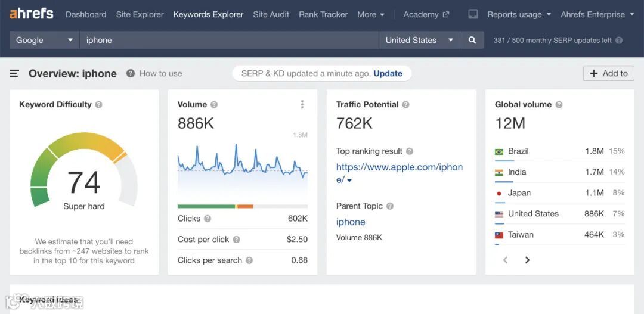Go to previous Global volume countries page
644x314 pixels.
(505, 260)
